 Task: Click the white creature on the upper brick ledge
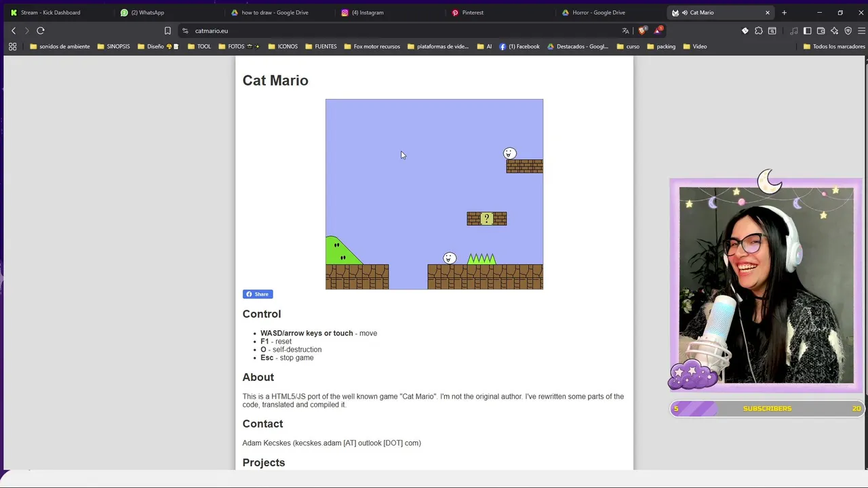tap(510, 154)
